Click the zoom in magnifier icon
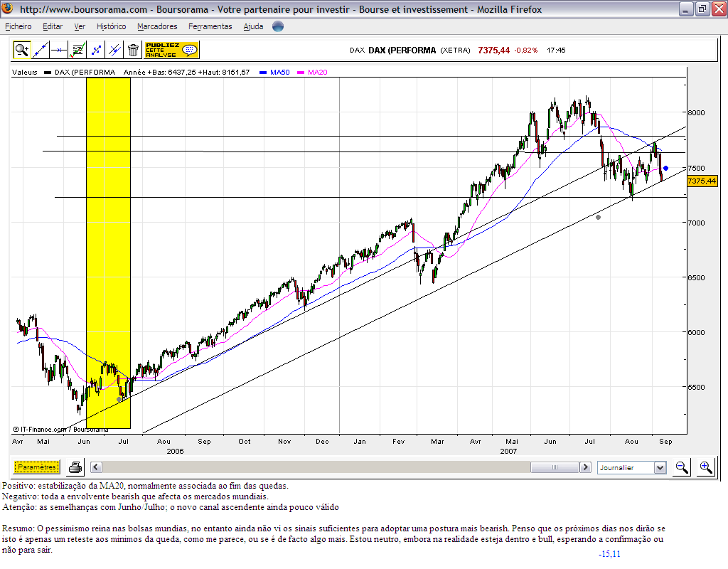 (706, 467)
